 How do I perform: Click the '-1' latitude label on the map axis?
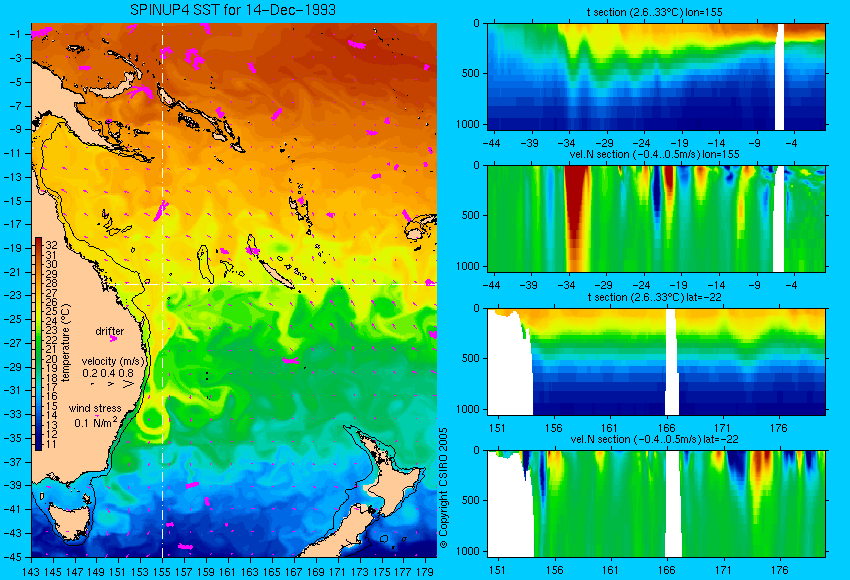click(15, 34)
